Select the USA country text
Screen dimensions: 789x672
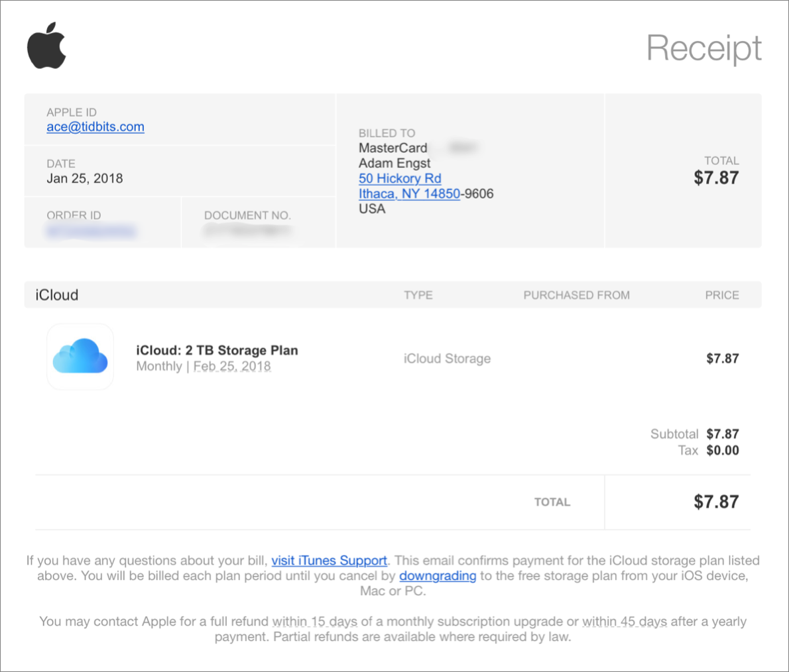tap(372, 209)
